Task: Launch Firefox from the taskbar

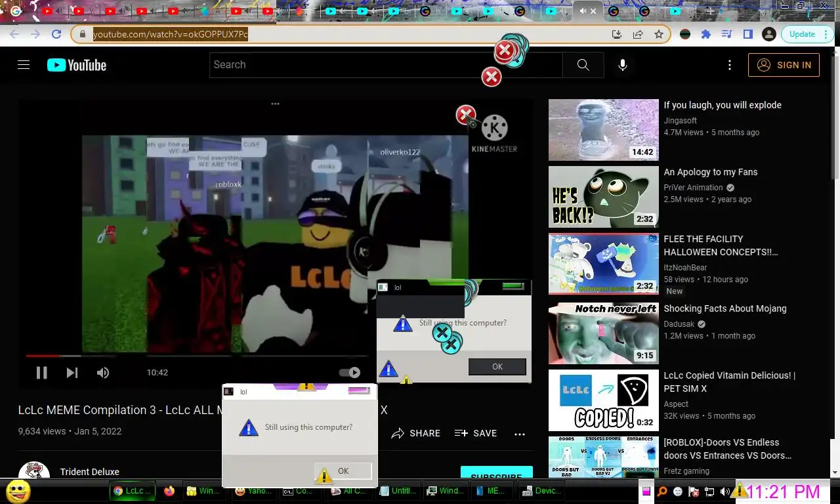Action: [169, 491]
